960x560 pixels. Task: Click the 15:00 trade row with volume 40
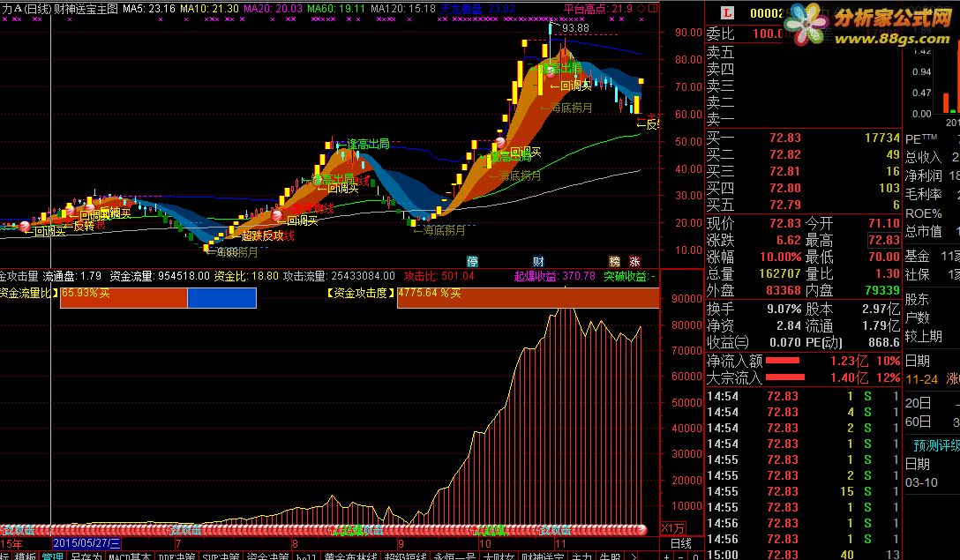point(803,555)
